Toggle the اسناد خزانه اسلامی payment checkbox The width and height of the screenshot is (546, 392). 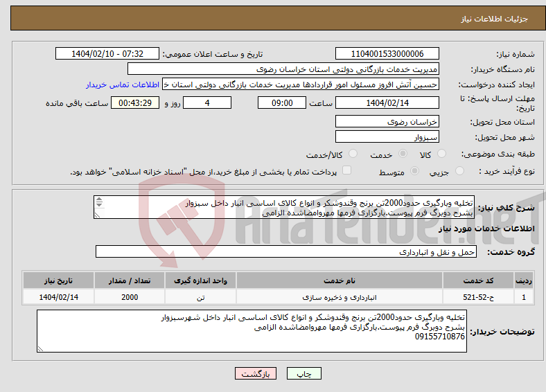tap(347, 170)
